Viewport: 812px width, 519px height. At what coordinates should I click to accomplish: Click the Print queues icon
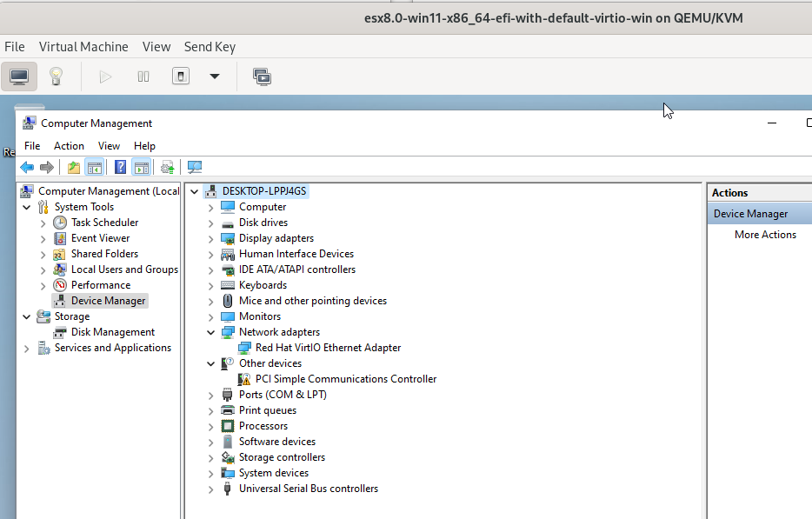tap(227, 410)
